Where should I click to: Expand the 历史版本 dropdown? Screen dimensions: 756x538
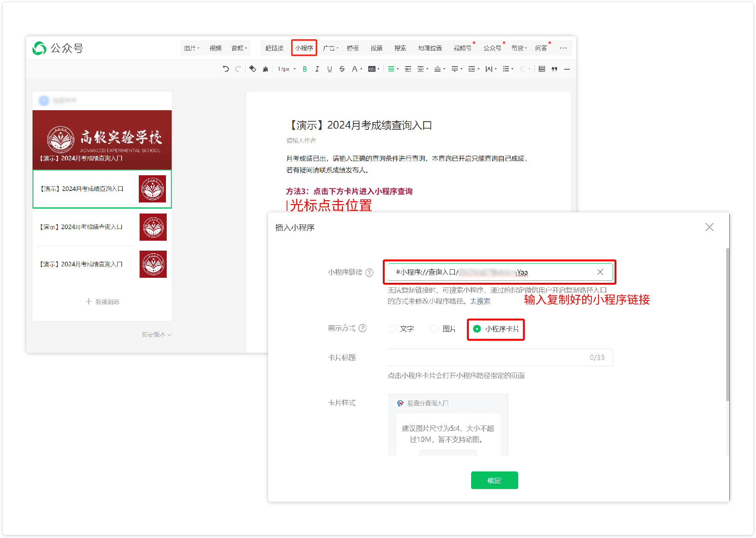pos(157,334)
